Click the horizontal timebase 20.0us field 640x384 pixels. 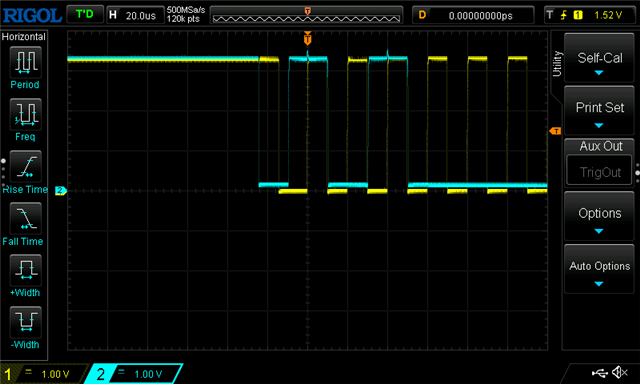click(135, 16)
